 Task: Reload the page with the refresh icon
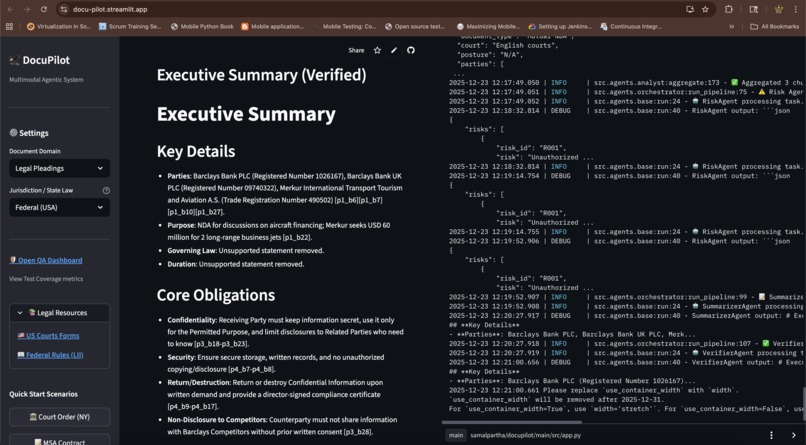click(44, 9)
